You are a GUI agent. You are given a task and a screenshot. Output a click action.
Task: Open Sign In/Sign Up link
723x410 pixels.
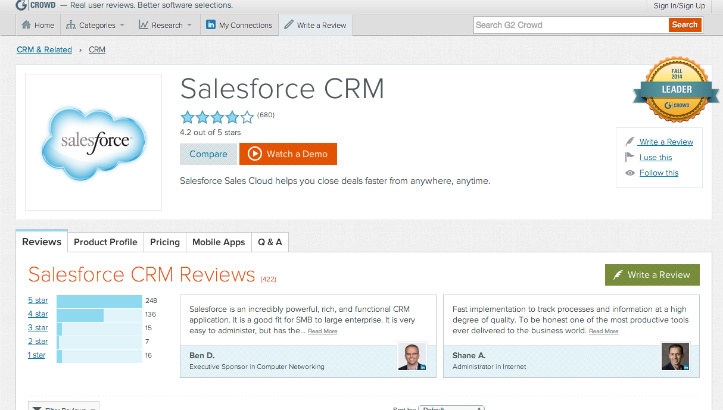[679, 6]
